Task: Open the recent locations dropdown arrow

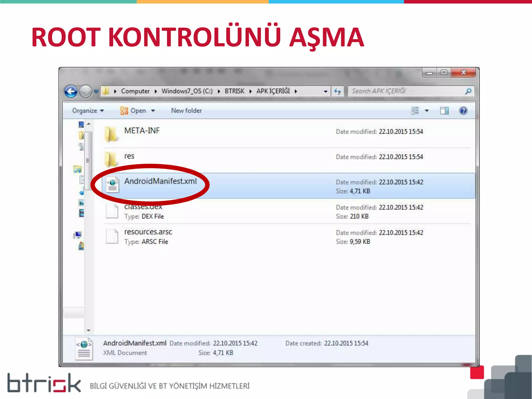Action: 96,91
